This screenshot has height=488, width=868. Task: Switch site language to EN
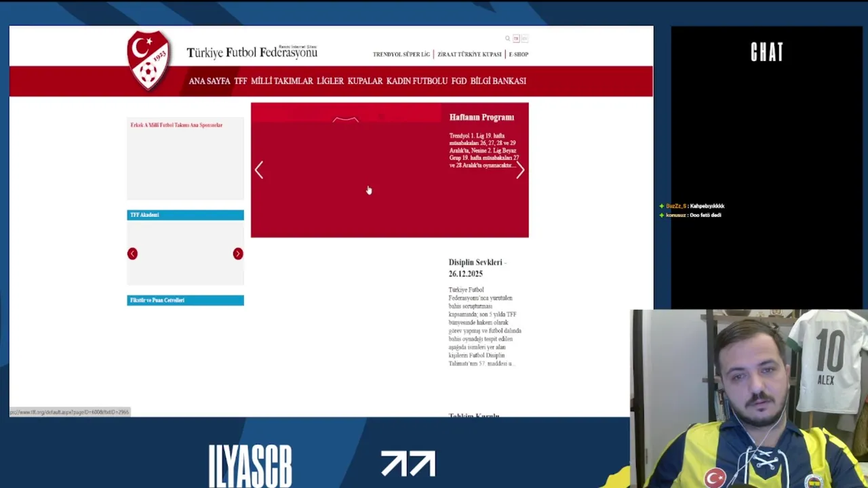tap(524, 39)
